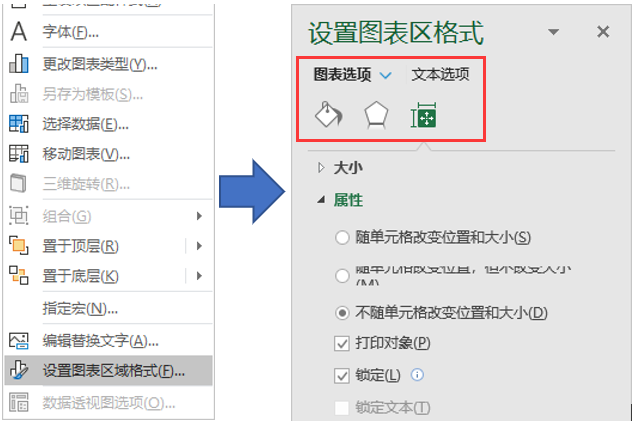Choose 置于底层(K) menu text

pos(81,276)
